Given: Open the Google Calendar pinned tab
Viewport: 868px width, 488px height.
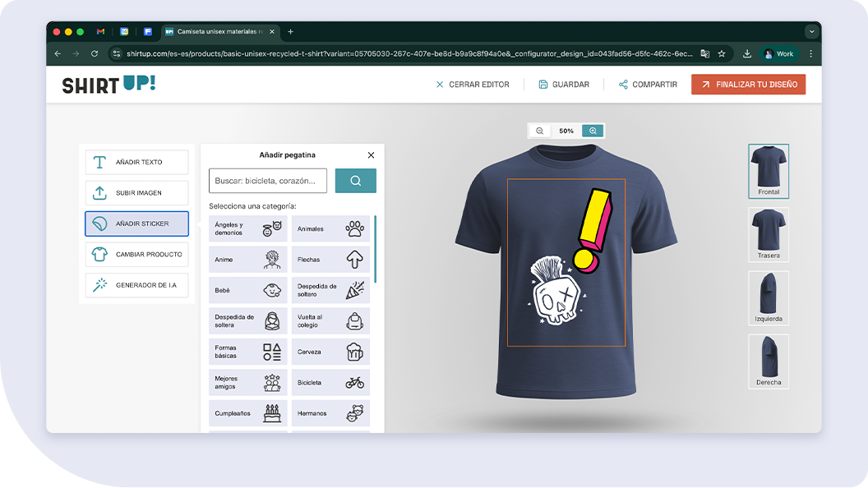Looking at the screenshot, I should click(x=125, y=31).
